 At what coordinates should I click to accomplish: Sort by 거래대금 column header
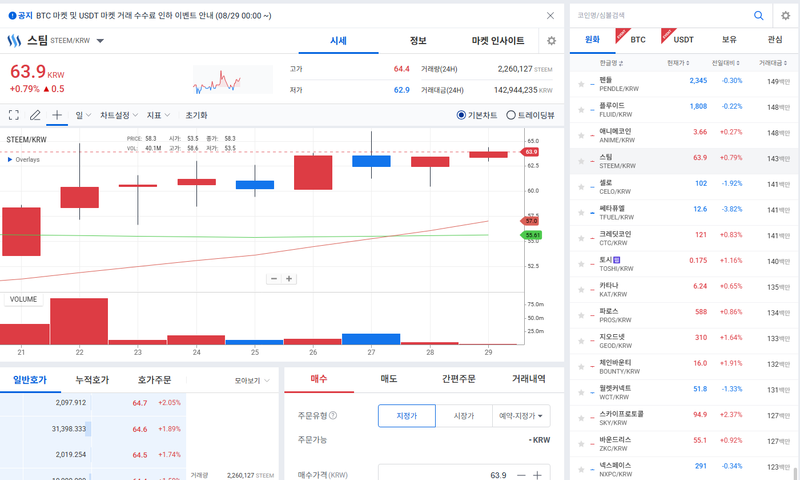click(x=772, y=63)
